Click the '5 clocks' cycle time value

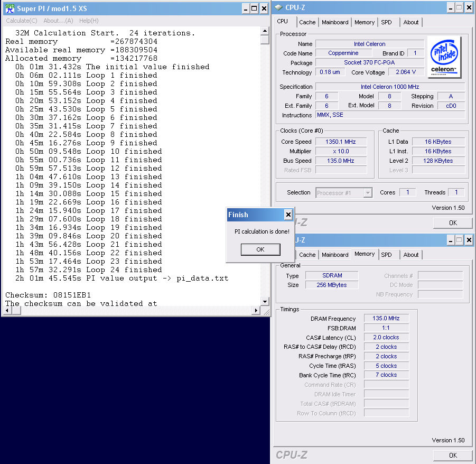(386, 366)
